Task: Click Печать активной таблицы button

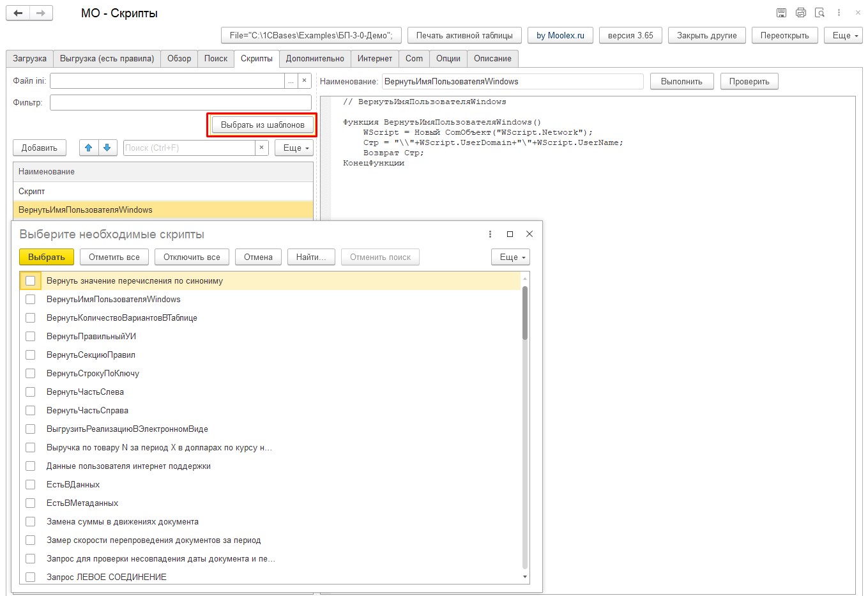Action: click(x=464, y=35)
